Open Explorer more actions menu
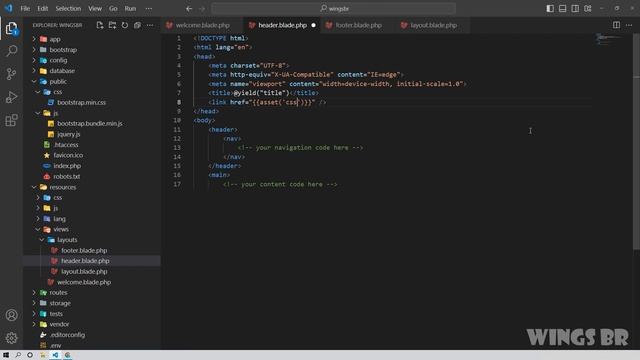The height and width of the screenshot is (360, 640). 150,25
